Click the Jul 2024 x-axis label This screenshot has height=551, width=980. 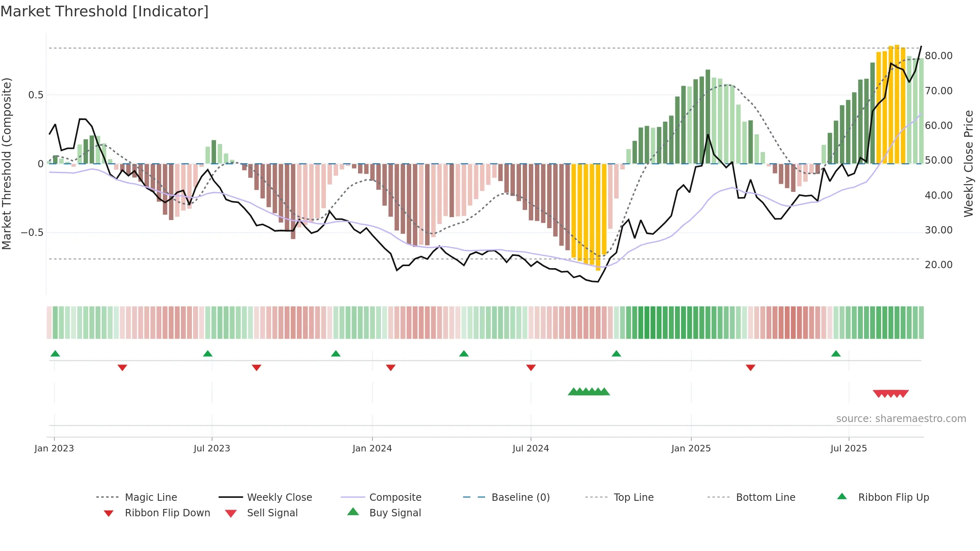click(x=531, y=449)
